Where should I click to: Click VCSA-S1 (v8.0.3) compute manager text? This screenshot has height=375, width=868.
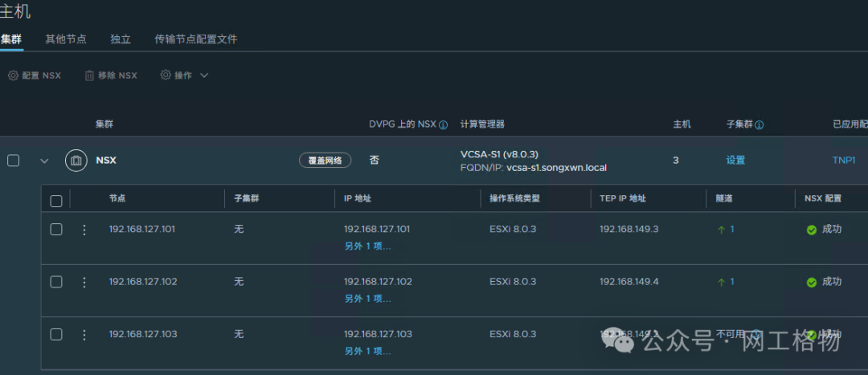pos(499,154)
